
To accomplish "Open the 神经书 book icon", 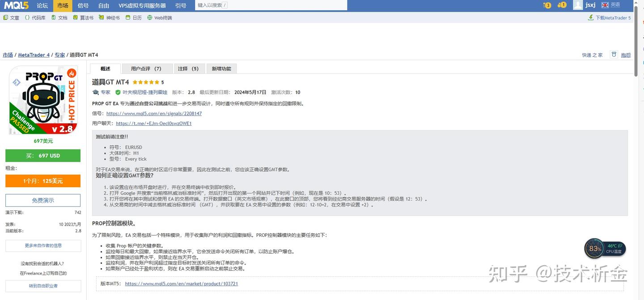I will [x=102, y=18].
